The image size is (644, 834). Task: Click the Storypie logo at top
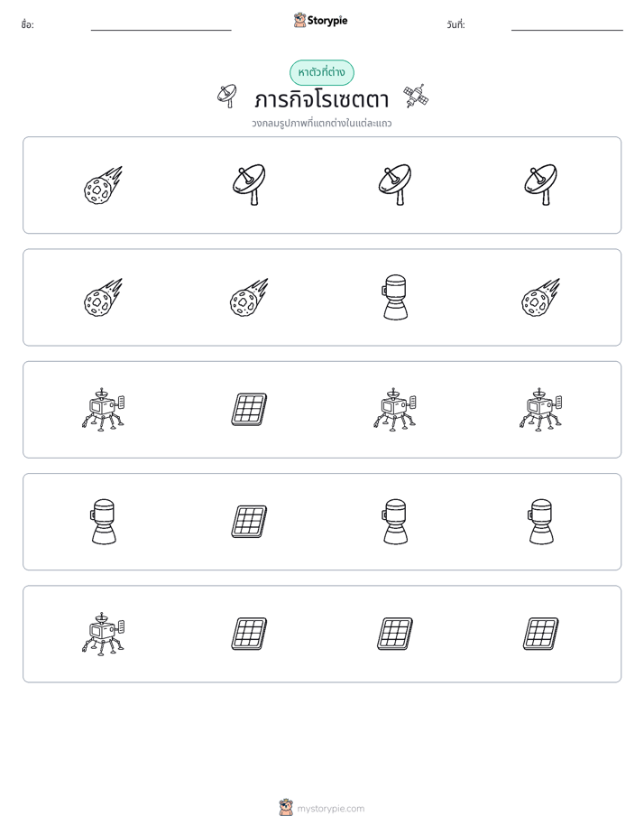pyautogui.click(x=320, y=20)
